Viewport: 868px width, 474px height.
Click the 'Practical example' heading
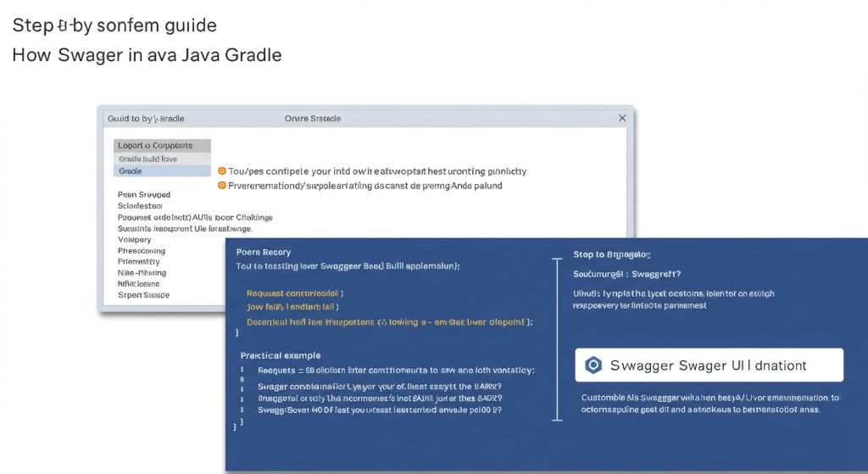tap(281, 355)
